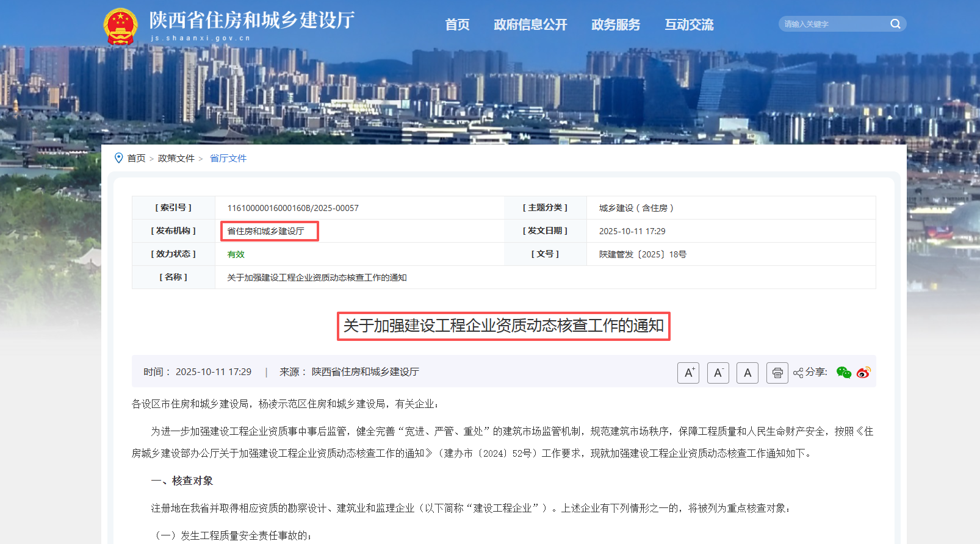Select 互动交流 in the top navigation
The width and height of the screenshot is (980, 544).
coord(689,24)
